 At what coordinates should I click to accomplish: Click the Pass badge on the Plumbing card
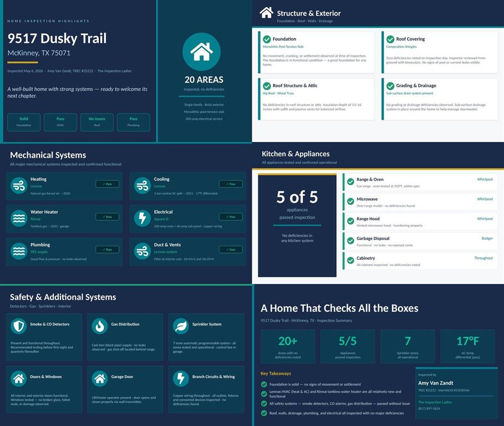pos(108,250)
